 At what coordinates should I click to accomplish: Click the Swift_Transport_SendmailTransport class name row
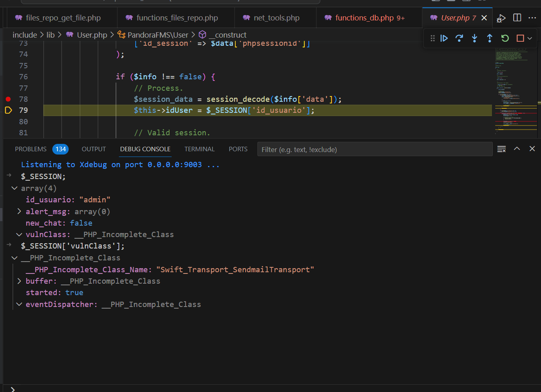[x=170, y=270]
